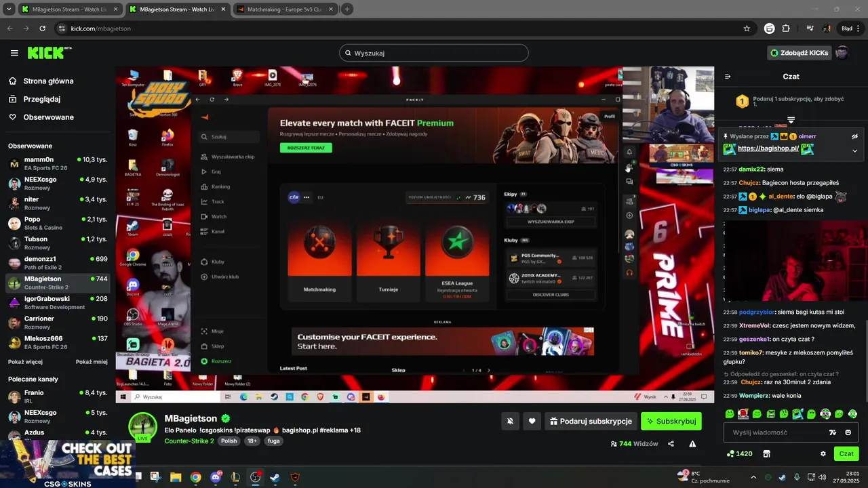
Task: Open the media control icon in the browser toolbar
Action: pyautogui.click(x=810, y=28)
